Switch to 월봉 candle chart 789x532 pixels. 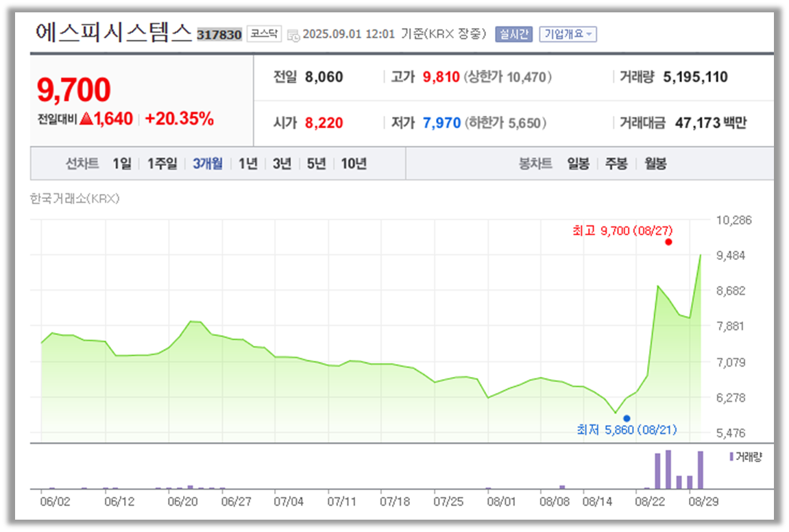point(655,164)
